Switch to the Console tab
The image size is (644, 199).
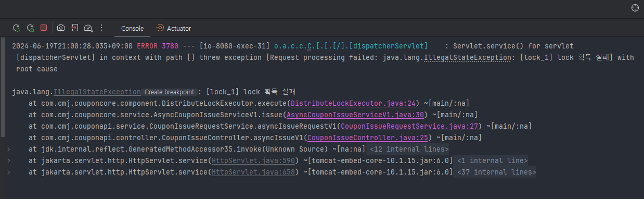pos(132,28)
